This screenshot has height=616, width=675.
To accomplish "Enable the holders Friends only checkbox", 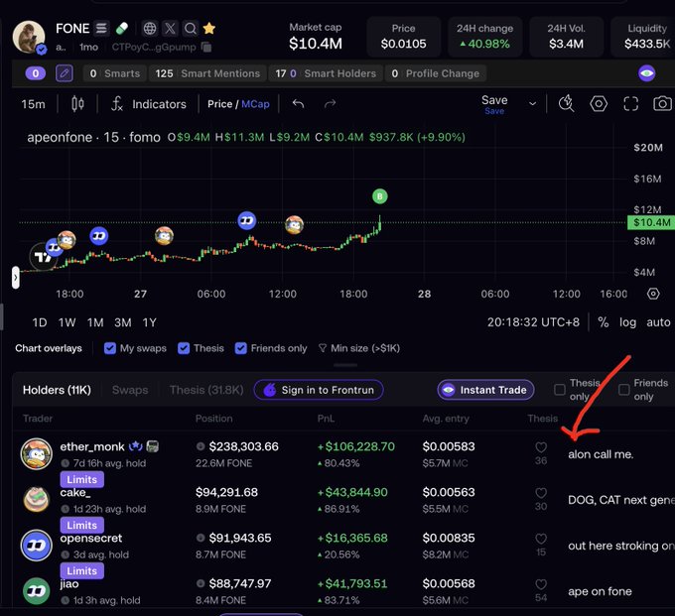I will coord(623,390).
